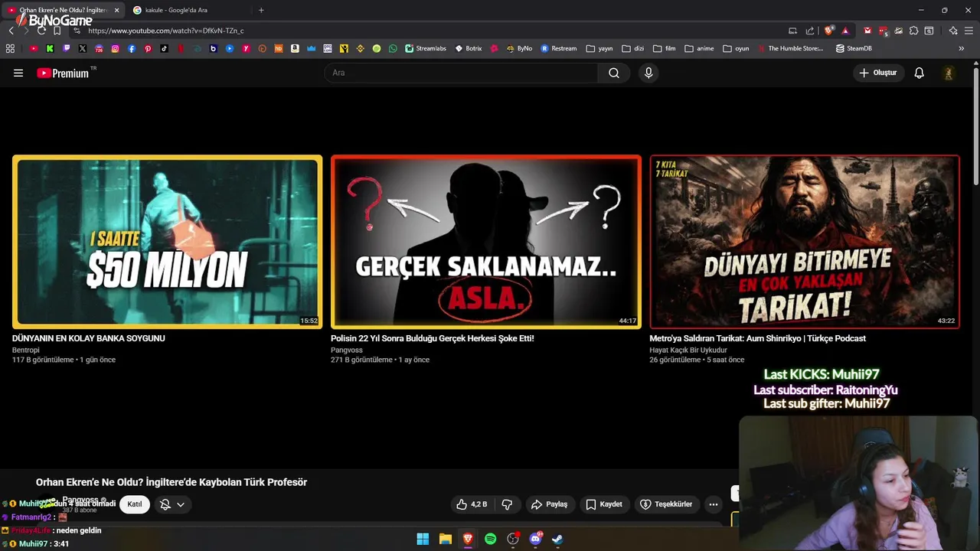Open the browser main hamburger menu
The height and width of the screenshot is (551, 980).
click(969, 31)
